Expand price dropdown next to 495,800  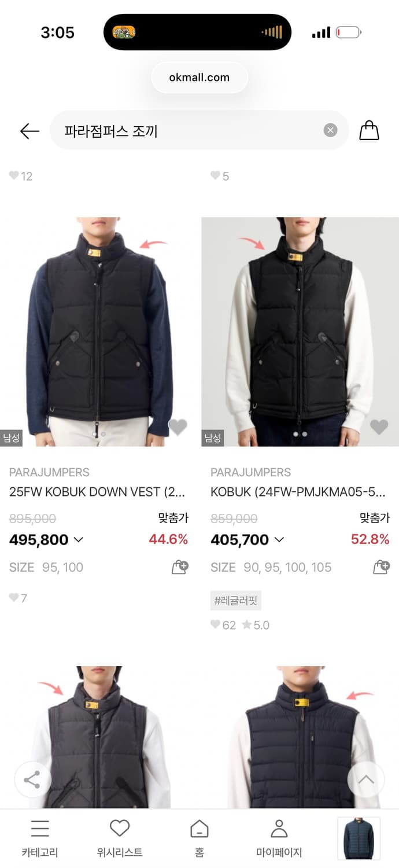(79, 539)
